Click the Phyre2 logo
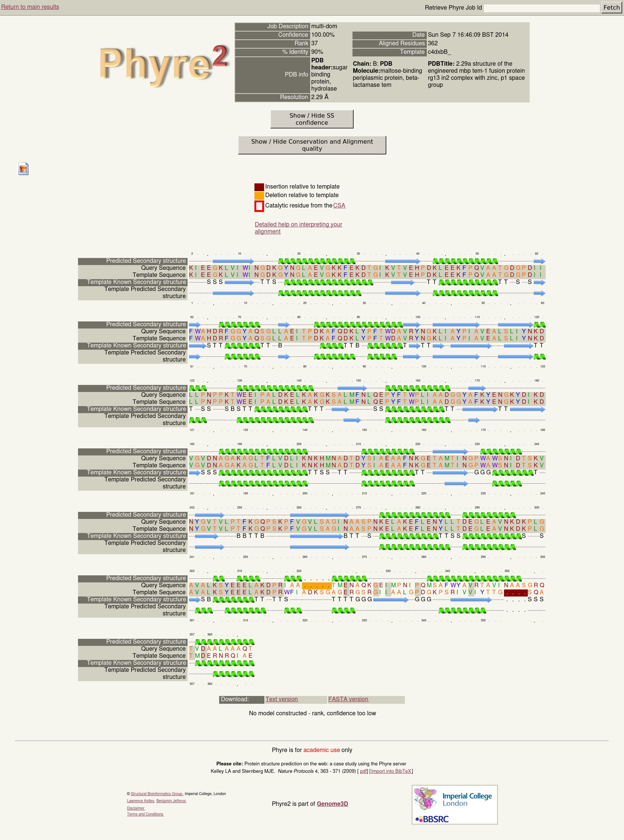The height and width of the screenshot is (840, 624). (x=163, y=65)
